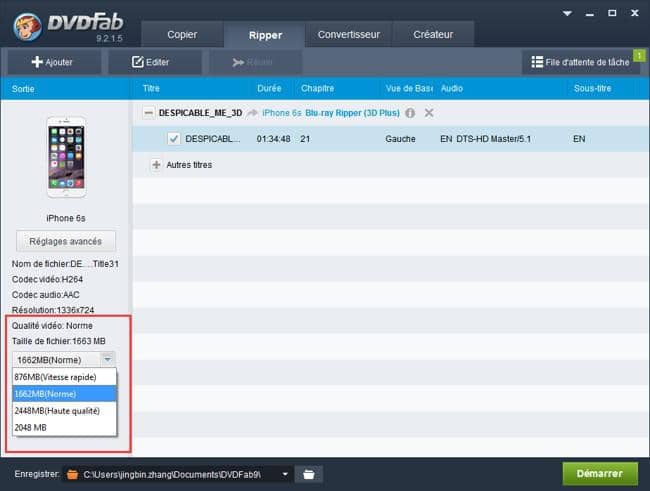The height and width of the screenshot is (491, 650).
Task: Click the Vue de Base column header
Action: pos(409,88)
